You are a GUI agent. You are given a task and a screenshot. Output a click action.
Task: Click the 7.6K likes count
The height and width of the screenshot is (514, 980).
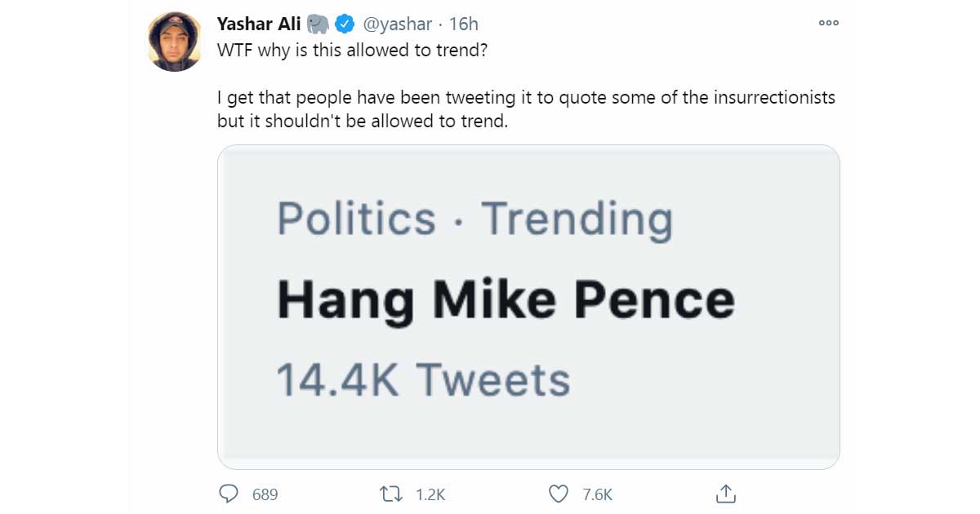(x=597, y=494)
